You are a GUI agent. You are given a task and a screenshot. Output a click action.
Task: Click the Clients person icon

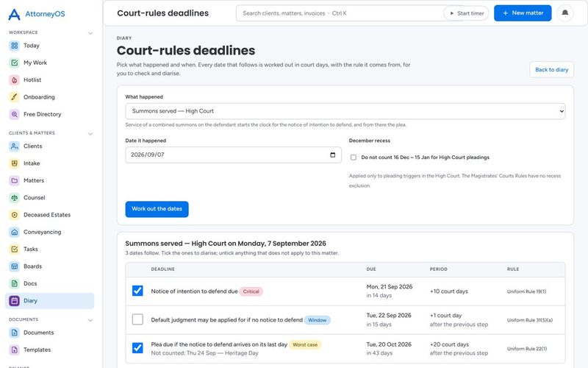pyautogui.click(x=14, y=146)
